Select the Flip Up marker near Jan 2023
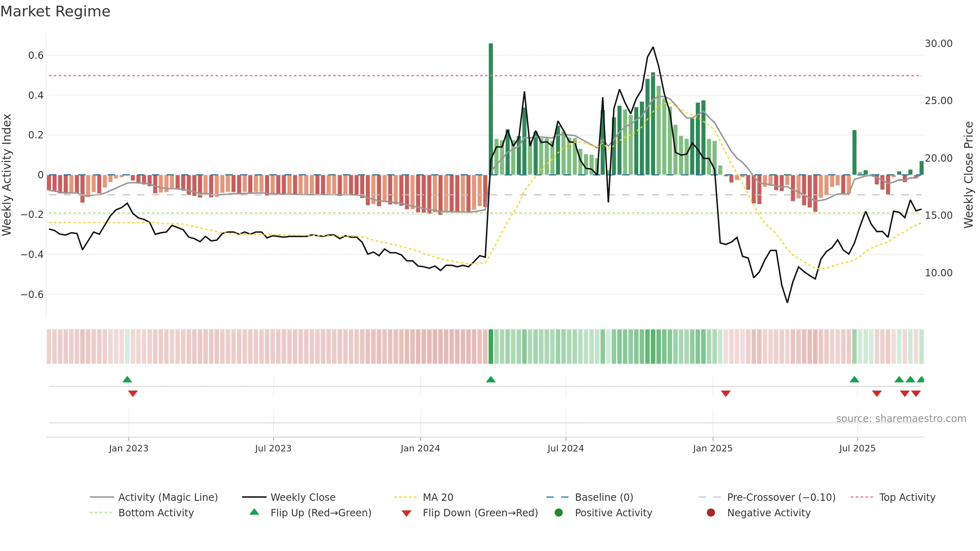 click(127, 380)
